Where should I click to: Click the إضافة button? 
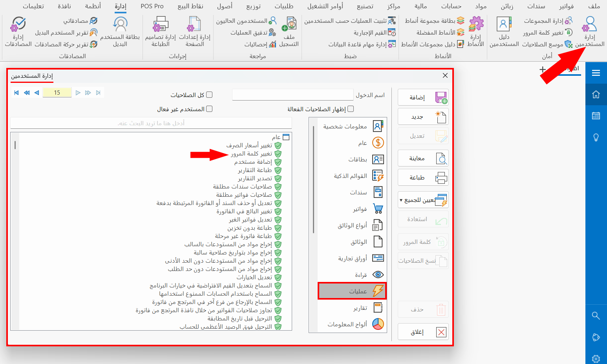[423, 97]
